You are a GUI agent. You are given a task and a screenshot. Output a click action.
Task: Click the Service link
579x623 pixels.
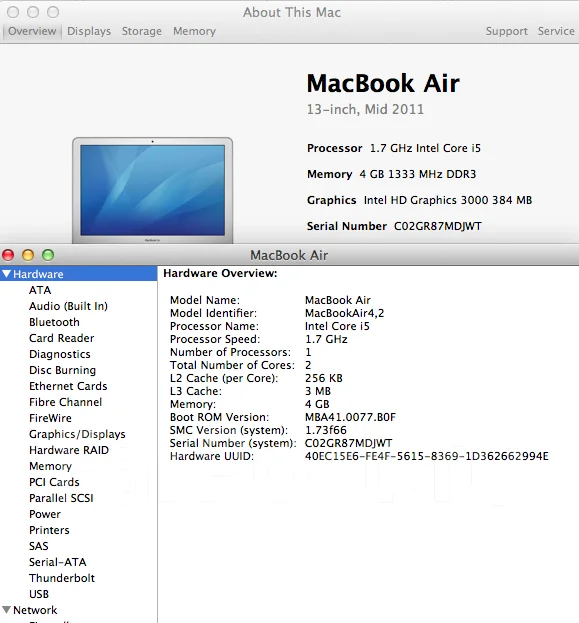(x=556, y=31)
